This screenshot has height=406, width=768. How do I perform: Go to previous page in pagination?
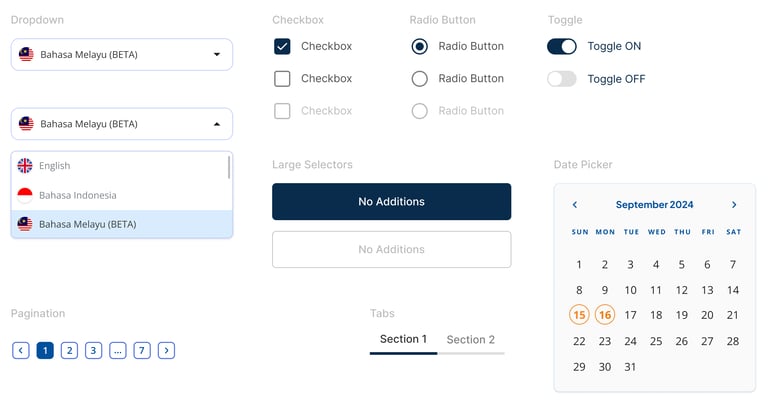tap(21, 350)
